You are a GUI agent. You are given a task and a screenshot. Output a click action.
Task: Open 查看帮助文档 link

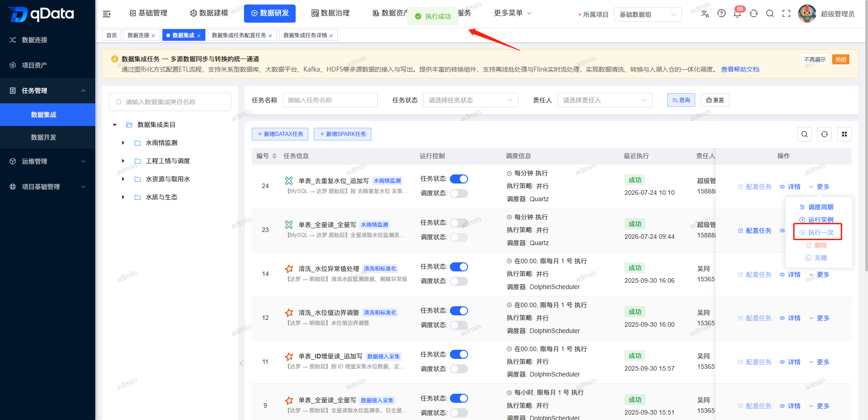coord(740,69)
